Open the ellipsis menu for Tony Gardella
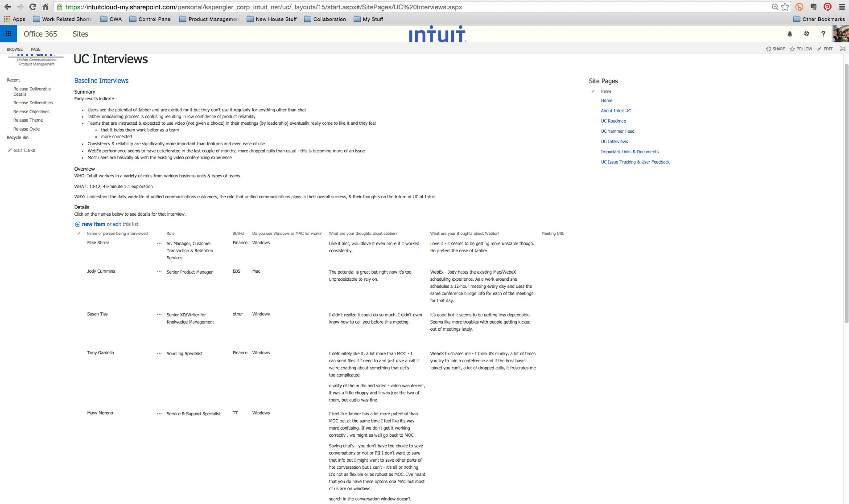 159,353
